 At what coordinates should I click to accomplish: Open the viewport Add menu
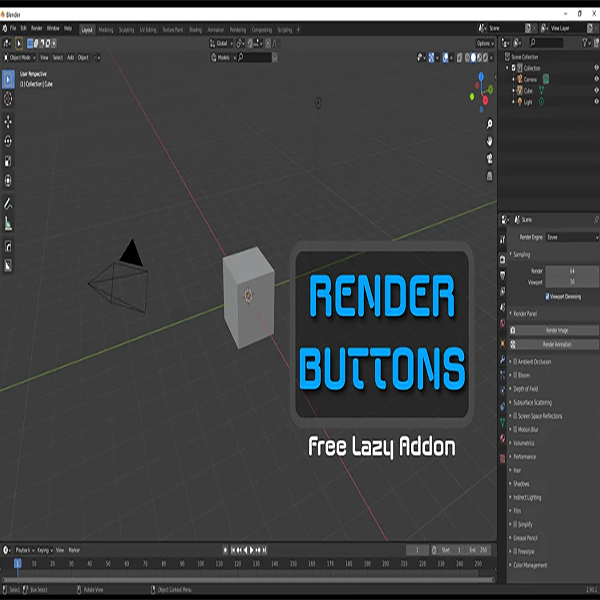[x=70, y=57]
